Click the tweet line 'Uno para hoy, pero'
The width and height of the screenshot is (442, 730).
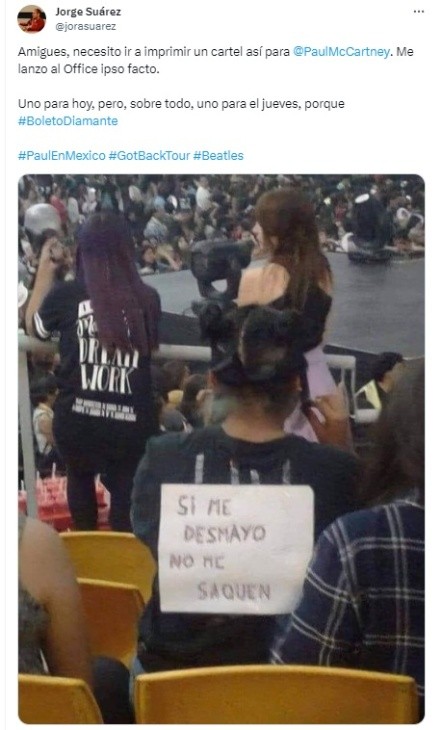pos(181,103)
